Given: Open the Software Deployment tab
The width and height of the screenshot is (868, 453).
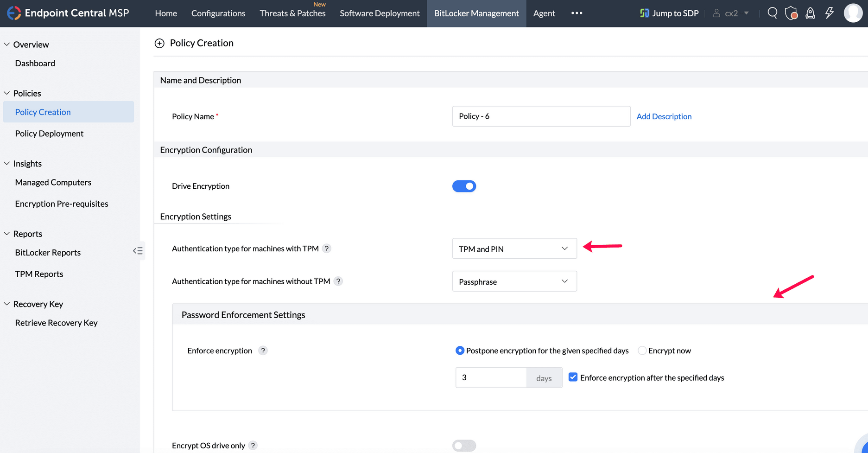Looking at the screenshot, I should [x=380, y=13].
